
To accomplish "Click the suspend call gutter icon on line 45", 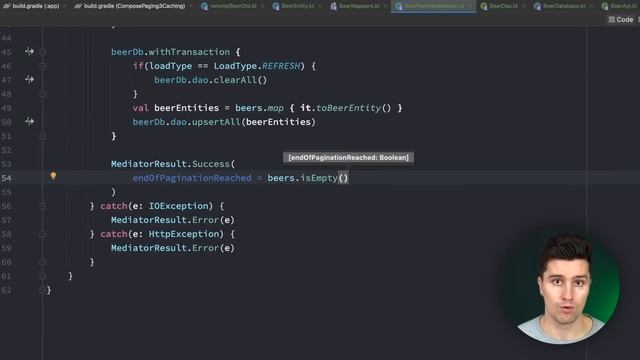I will [29, 51].
